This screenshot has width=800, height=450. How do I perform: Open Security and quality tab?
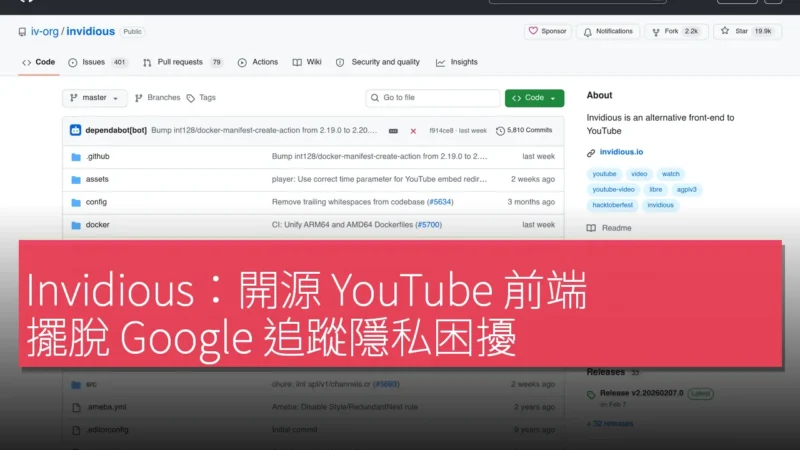[378, 62]
